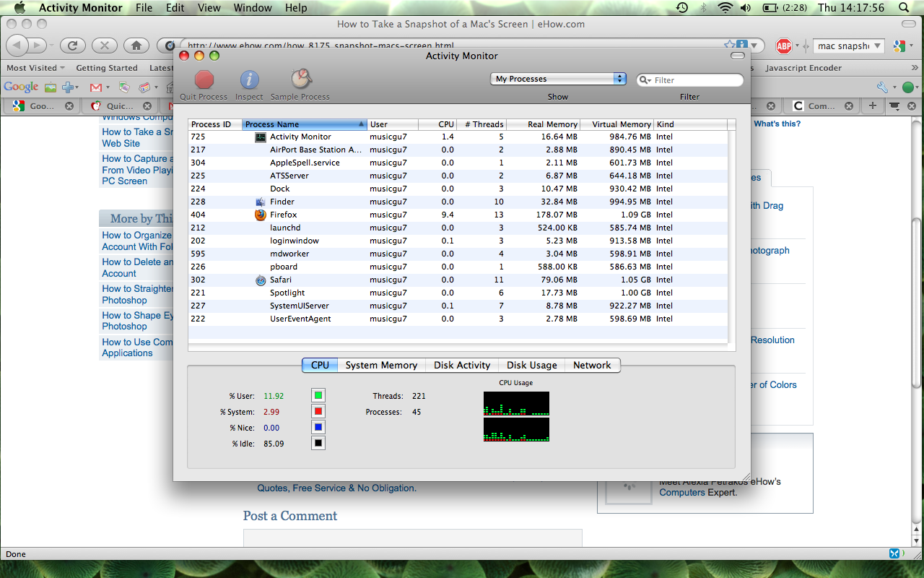Open the Firefox search suggestions dropdown arrow
The width and height of the screenshot is (924, 578).
click(878, 46)
